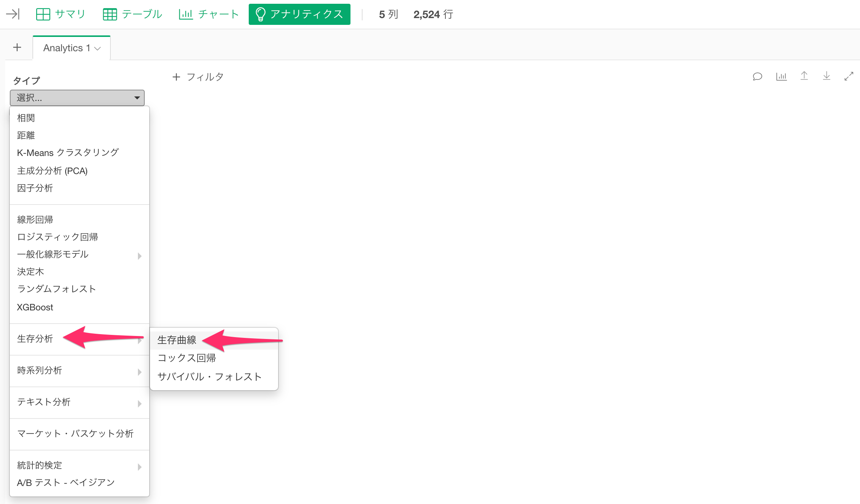
Task: Add a new analytics tab with plus
Action: click(x=17, y=47)
